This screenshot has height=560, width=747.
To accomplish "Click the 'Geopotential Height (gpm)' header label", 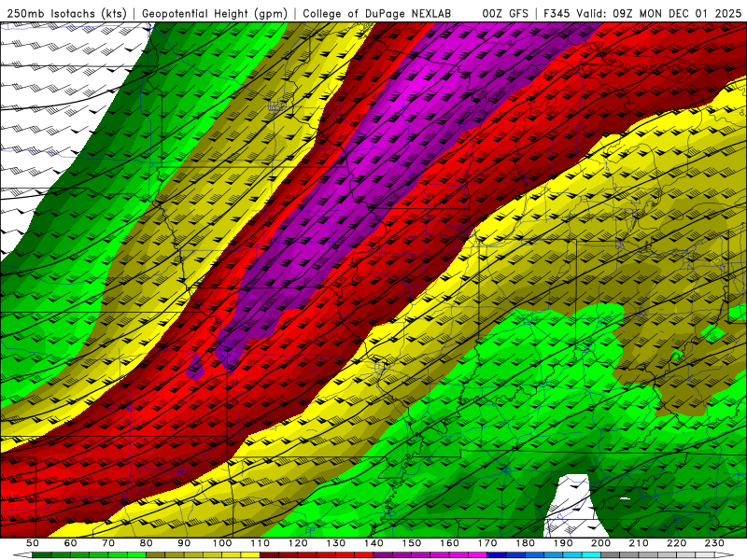I will [215, 13].
